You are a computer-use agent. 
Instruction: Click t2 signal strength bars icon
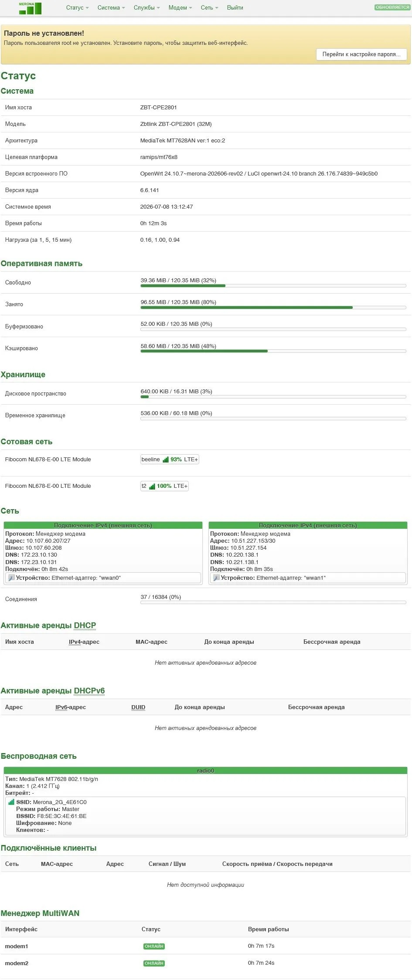coord(152,486)
